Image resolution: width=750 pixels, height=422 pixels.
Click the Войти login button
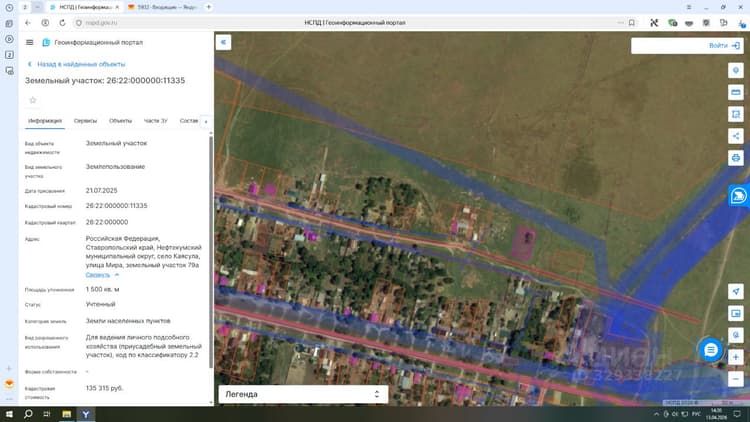coord(724,45)
